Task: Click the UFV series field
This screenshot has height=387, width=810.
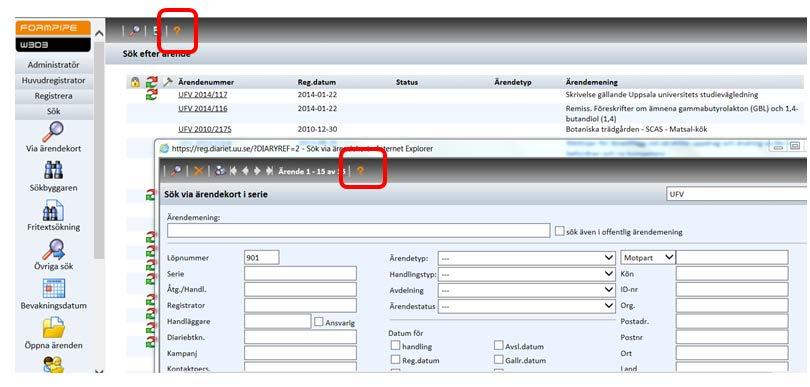Action: pyautogui.click(x=737, y=194)
